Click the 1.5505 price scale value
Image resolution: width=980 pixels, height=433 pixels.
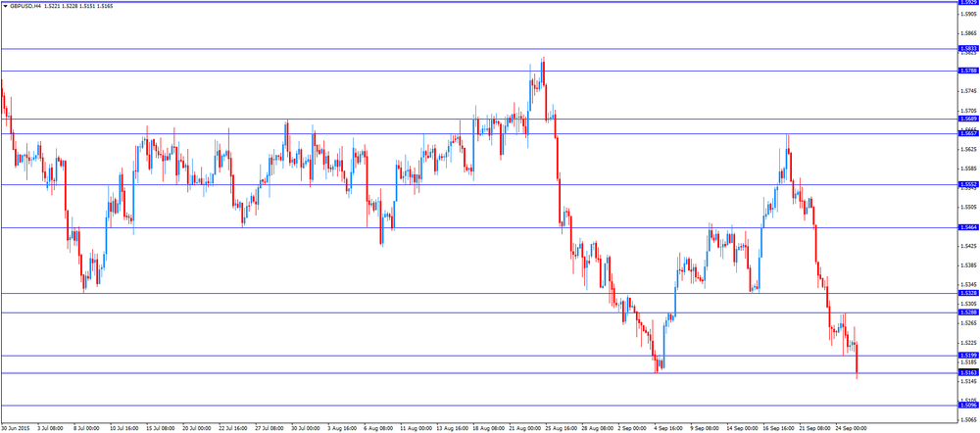click(x=968, y=208)
